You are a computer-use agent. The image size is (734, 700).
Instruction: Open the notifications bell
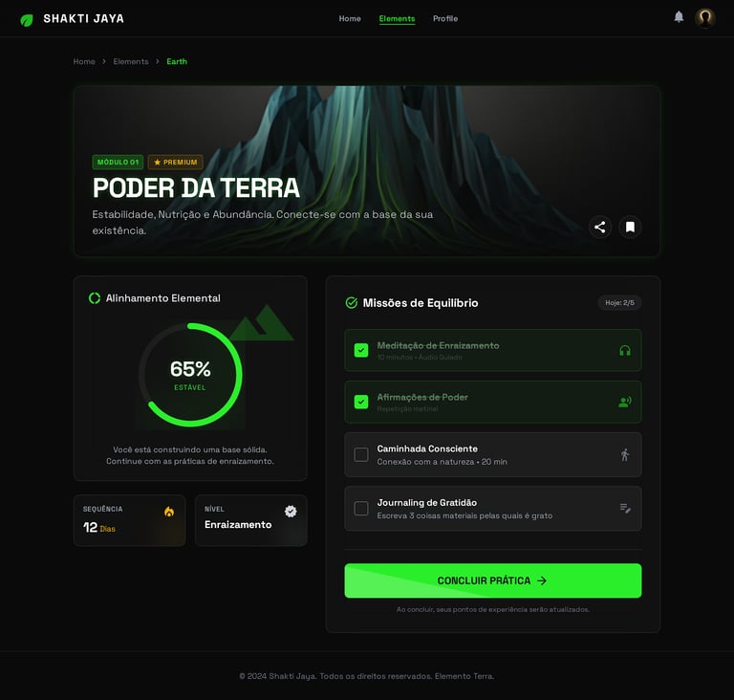(679, 17)
